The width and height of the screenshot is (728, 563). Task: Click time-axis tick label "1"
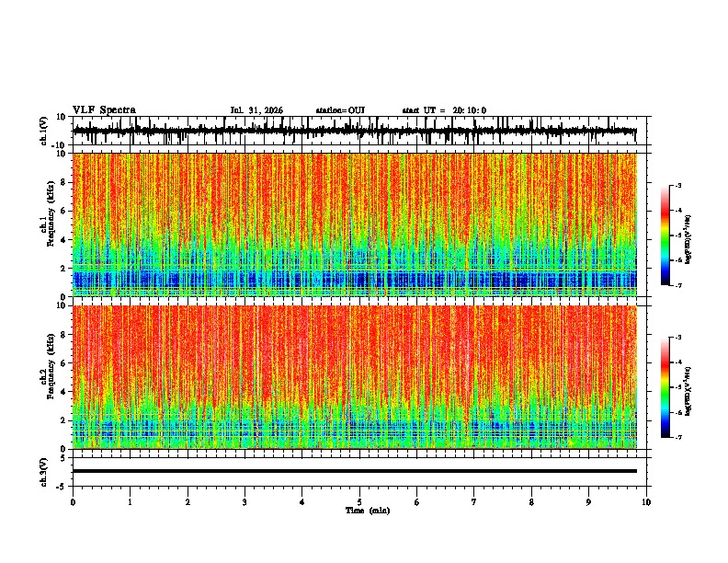130,502
